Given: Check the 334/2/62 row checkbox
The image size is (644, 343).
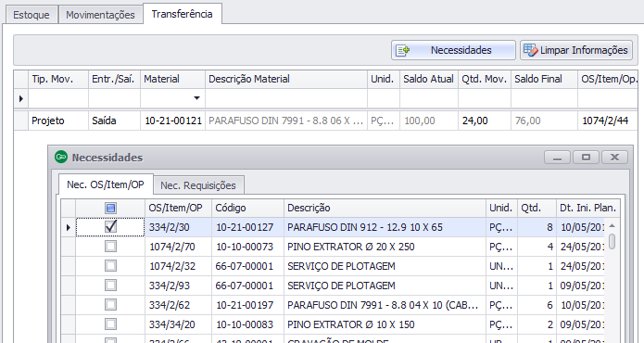Looking at the screenshot, I should (x=110, y=305).
